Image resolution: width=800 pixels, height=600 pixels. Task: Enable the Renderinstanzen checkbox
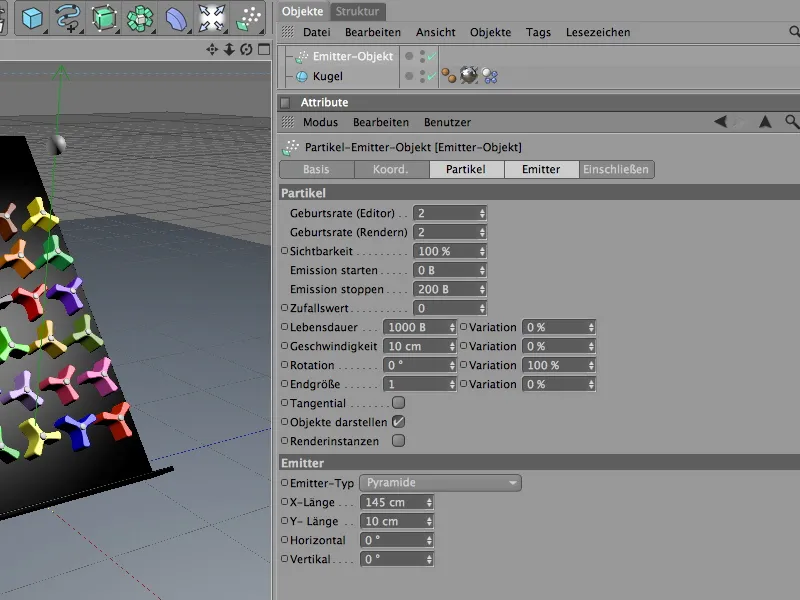coord(398,440)
